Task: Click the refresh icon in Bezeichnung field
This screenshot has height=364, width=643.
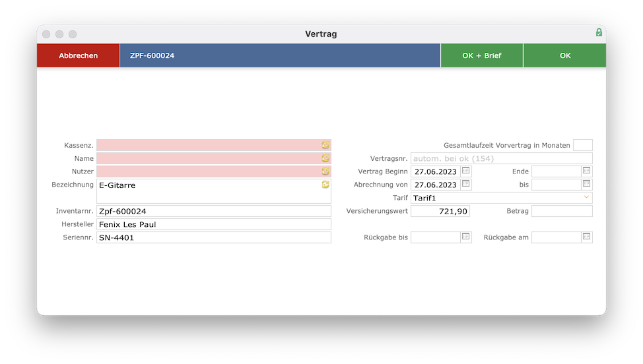Action: coord(325,184)
